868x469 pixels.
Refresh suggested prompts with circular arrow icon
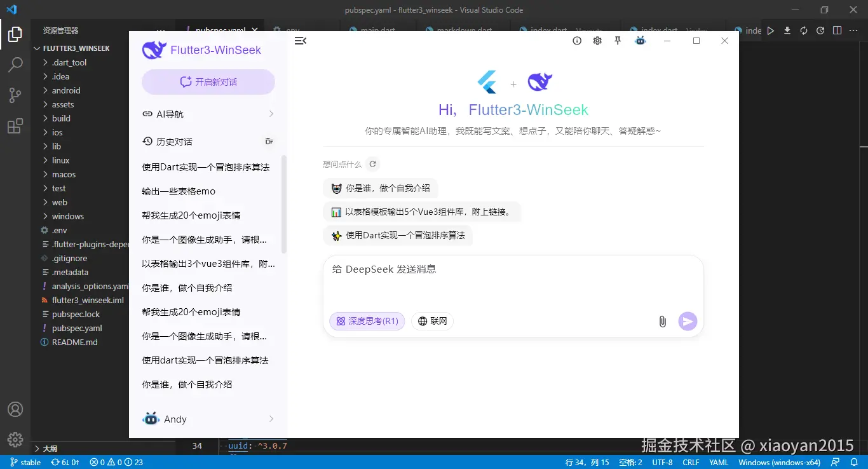372,163
